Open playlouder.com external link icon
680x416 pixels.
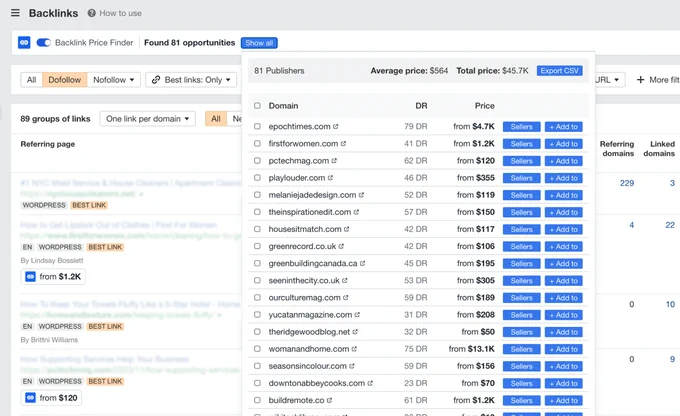pyautogui.click(x=330, y=178)
